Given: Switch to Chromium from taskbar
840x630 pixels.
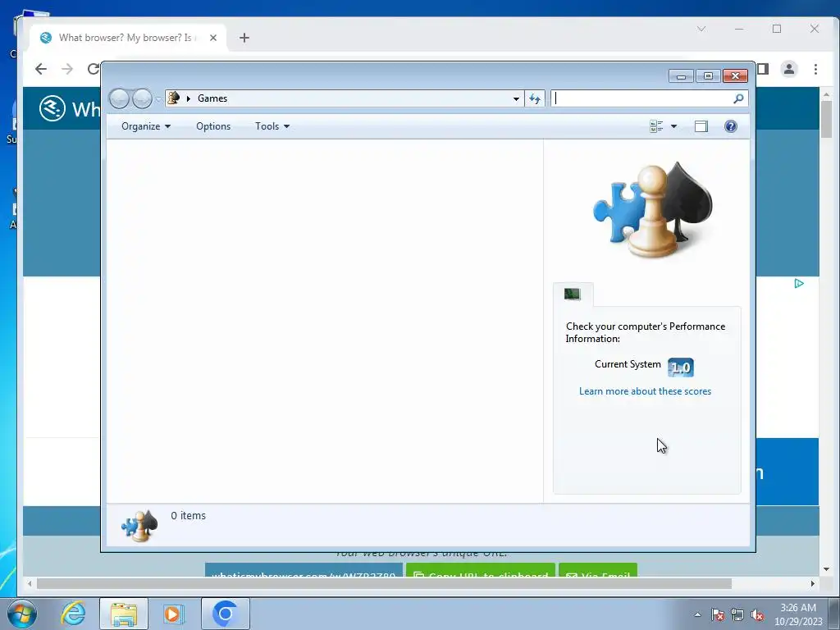Looking at the screenshot, I should click(x=226, y=614).
